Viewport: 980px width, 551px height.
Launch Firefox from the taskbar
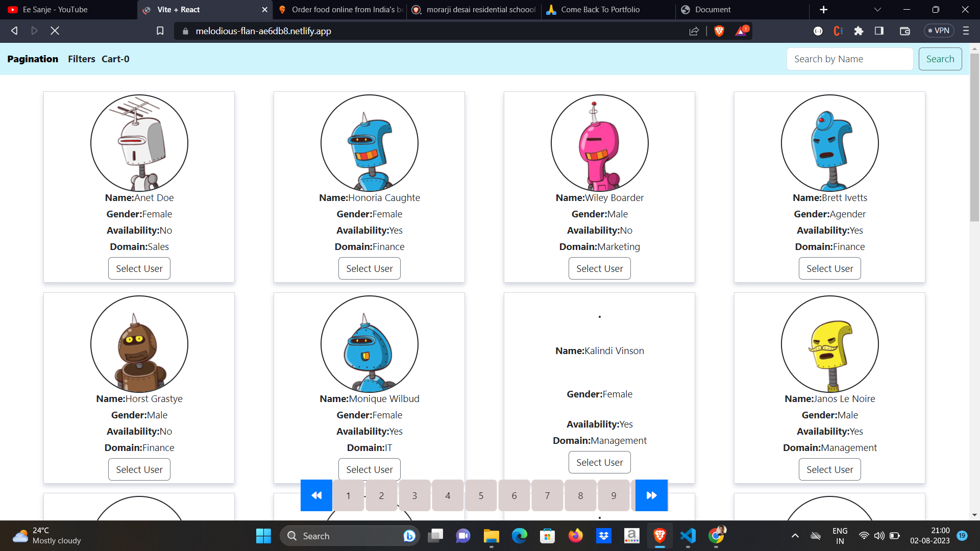click(575, 536)
